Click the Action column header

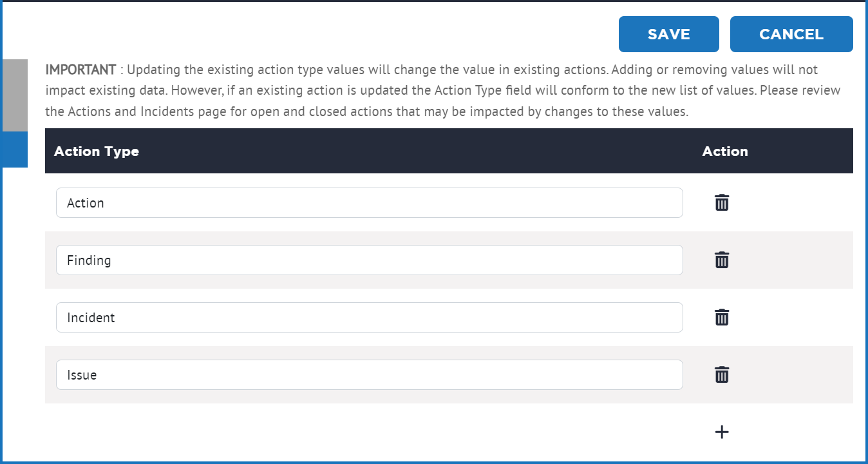coord(725,151)
